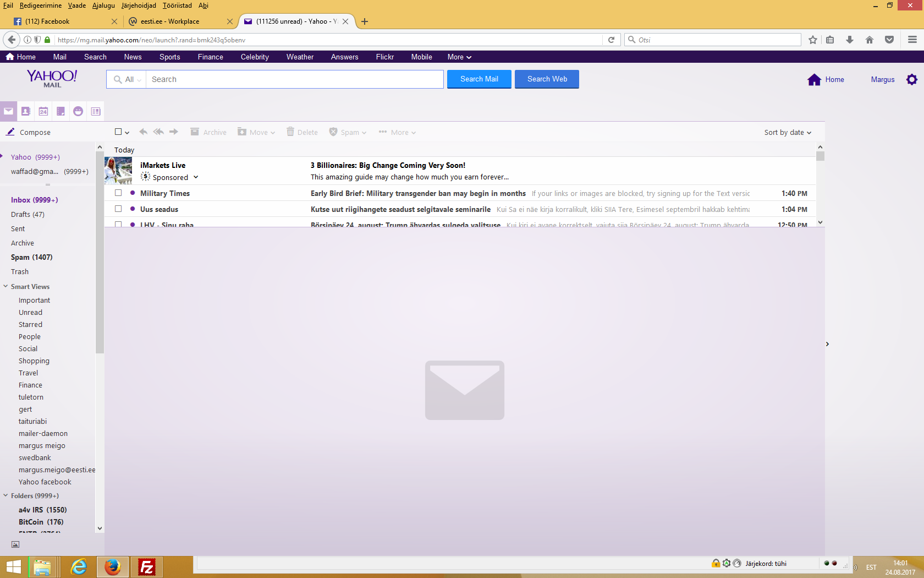
Task: Open the More actions dropdown
Action: pyautogui.click(x=397, y=132)
